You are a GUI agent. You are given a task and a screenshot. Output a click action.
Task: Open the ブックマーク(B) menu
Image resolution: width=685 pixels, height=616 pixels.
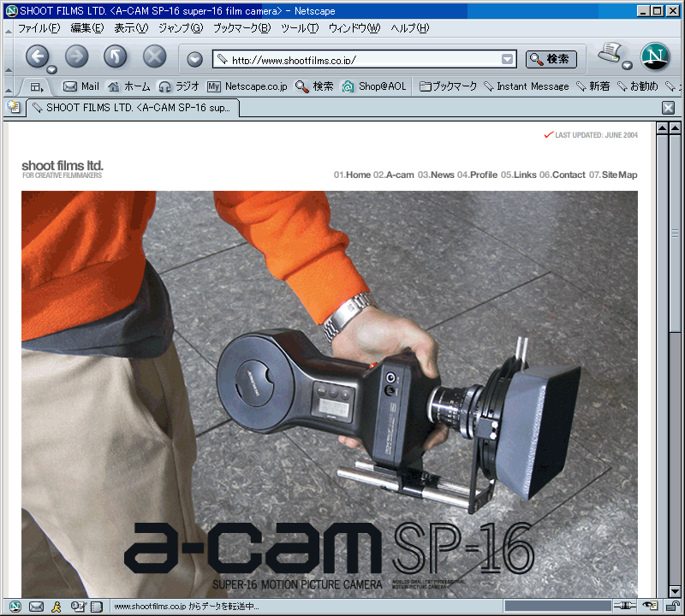pyautogui.click(x=241, y=28)
